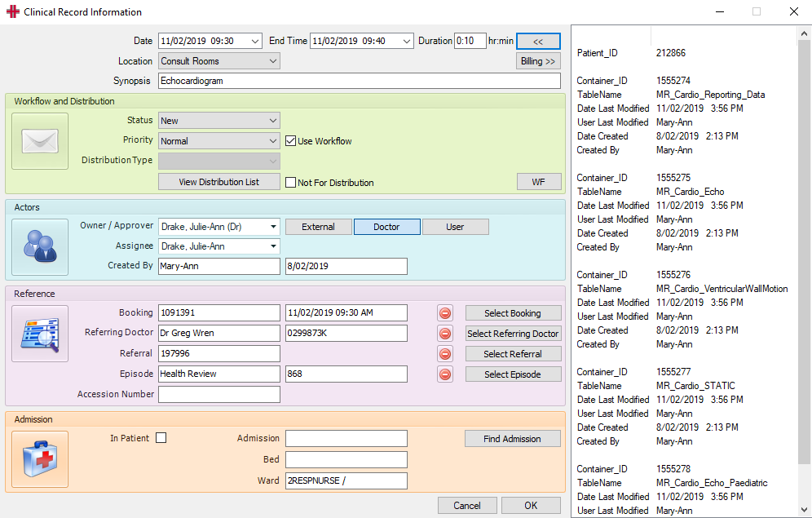
Task: Click TableName value MR_Cardio_STATIC
Action: click(695, 386)
